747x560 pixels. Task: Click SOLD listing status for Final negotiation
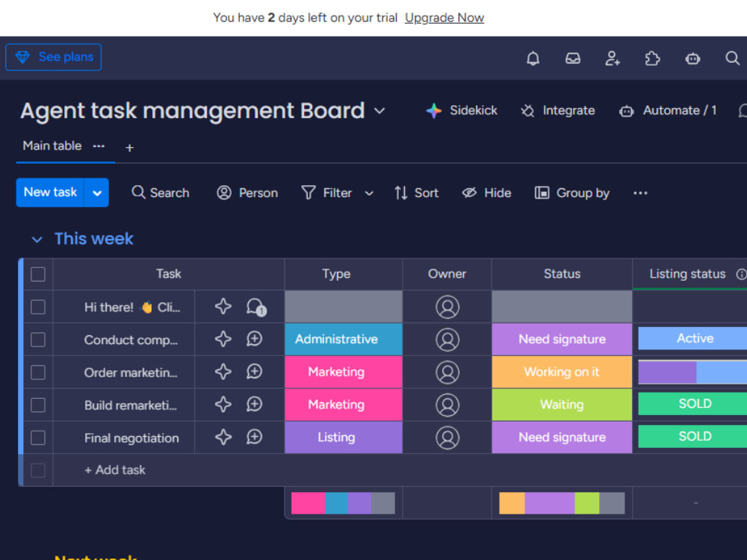(692, 437)
